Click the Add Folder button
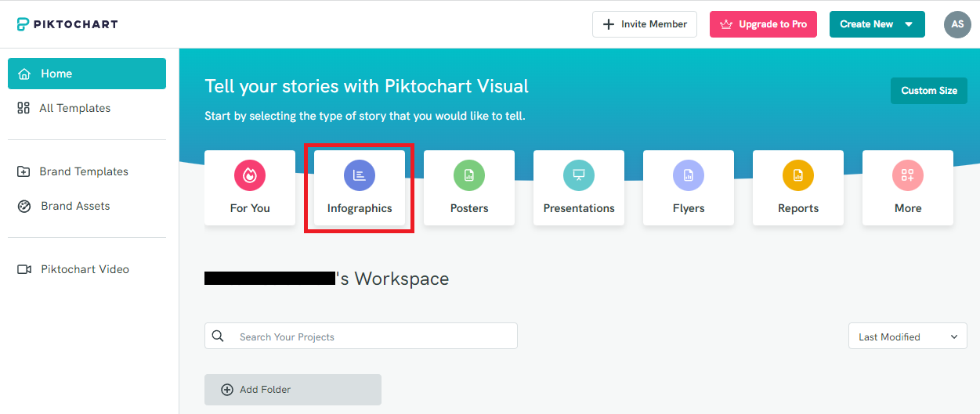This screenshot has height=414, width=980. (x=293, y=390)
